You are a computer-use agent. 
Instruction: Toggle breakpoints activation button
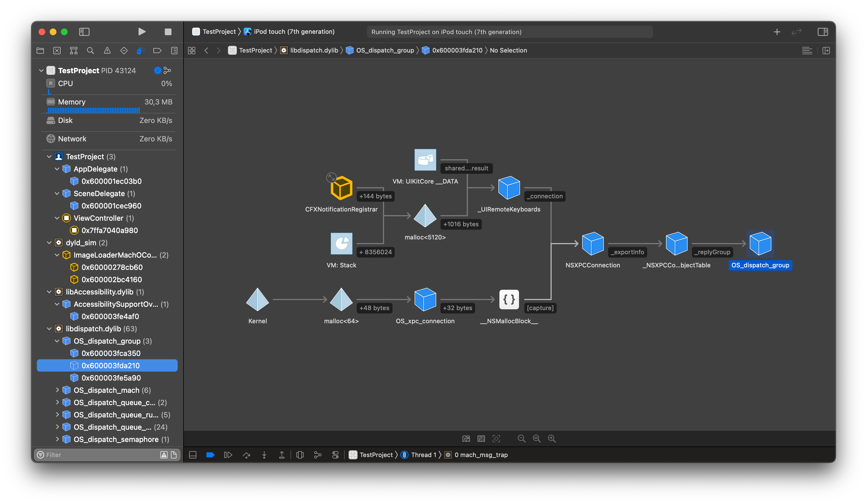210,455
